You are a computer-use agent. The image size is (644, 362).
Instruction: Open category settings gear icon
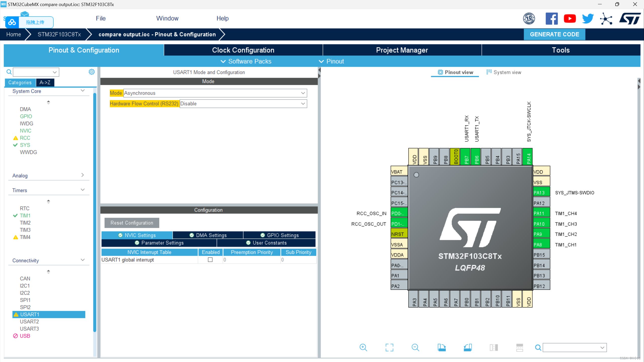92,72
